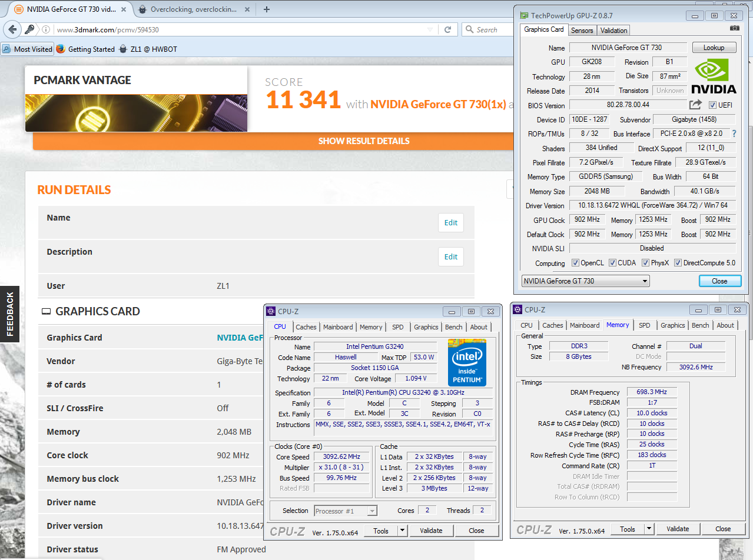Image resolution: width=753 pixels, height=560 pixels.
Task: Click the NVIDIA logo in GPU-Z
Action: [x=714, y=76]
